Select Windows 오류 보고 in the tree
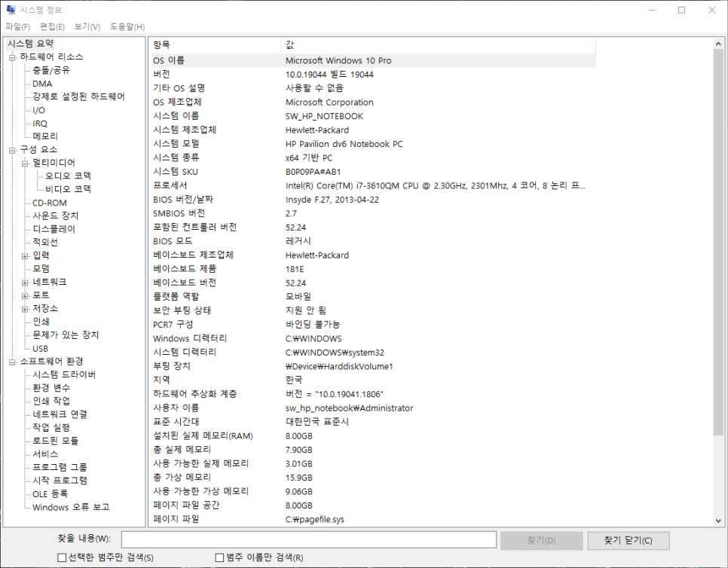Screen dimensions: 728x568 [71, 507]
